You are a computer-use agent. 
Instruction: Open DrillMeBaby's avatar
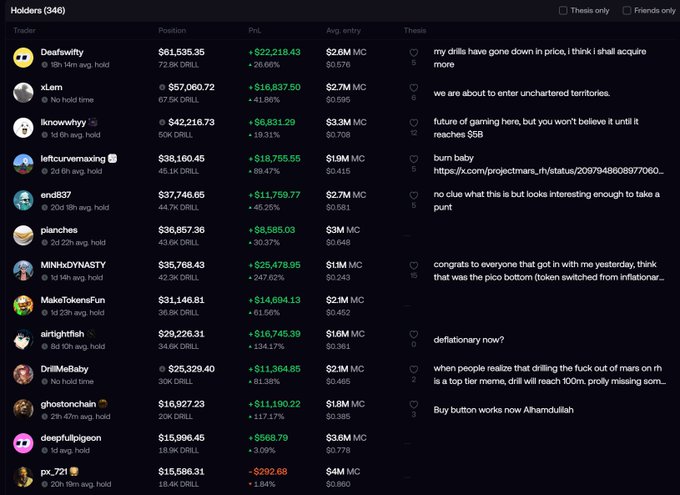click(x=23, y=375)
